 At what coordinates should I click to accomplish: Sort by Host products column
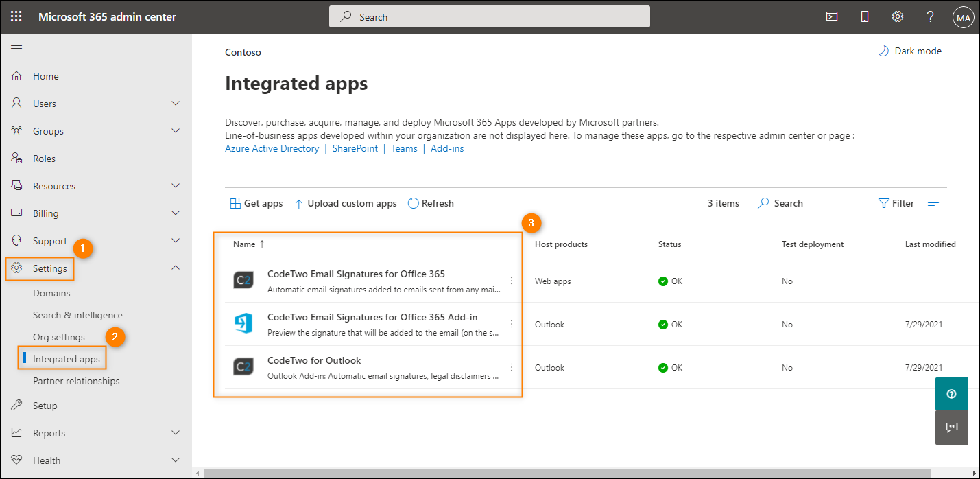[x=561, y=244]
